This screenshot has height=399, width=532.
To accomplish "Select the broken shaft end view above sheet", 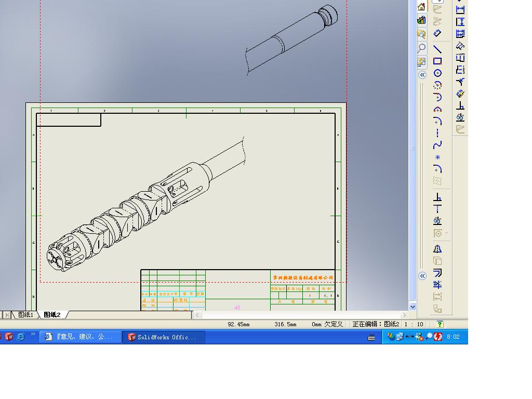I will [291, 39].
